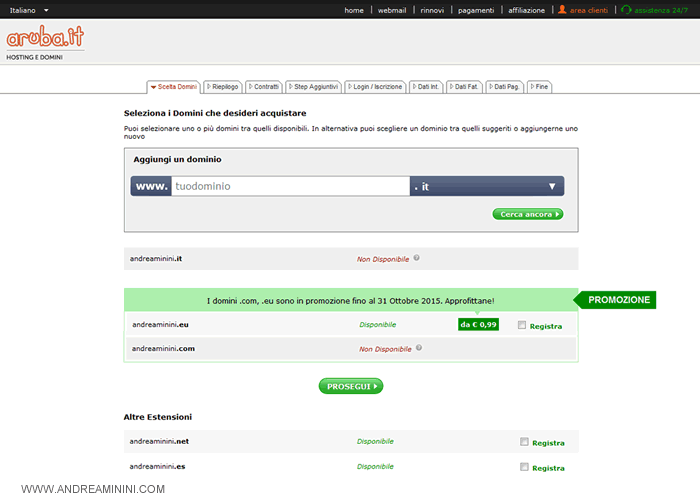Open the pagamenti link in top navigation
Viewport: 700px width, 500px height.
click(476, 10)
